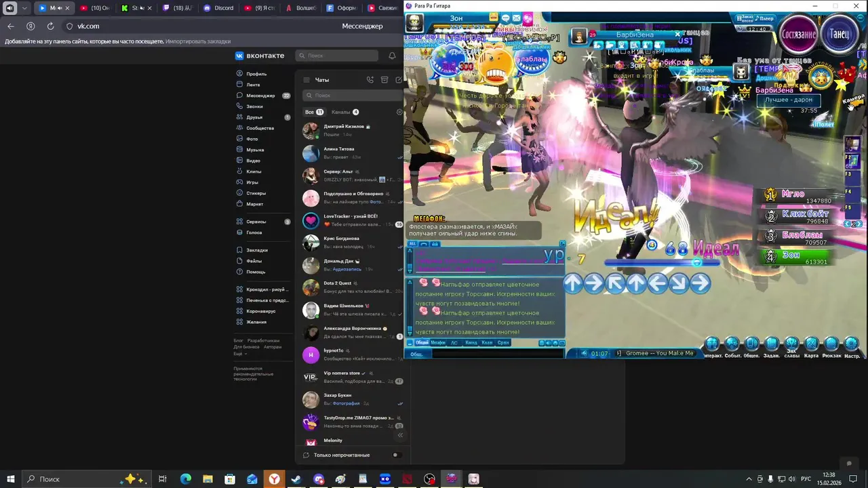Open Клипы in VK sidebar
This screenshot has width=868, height=488.
[249, 171]
